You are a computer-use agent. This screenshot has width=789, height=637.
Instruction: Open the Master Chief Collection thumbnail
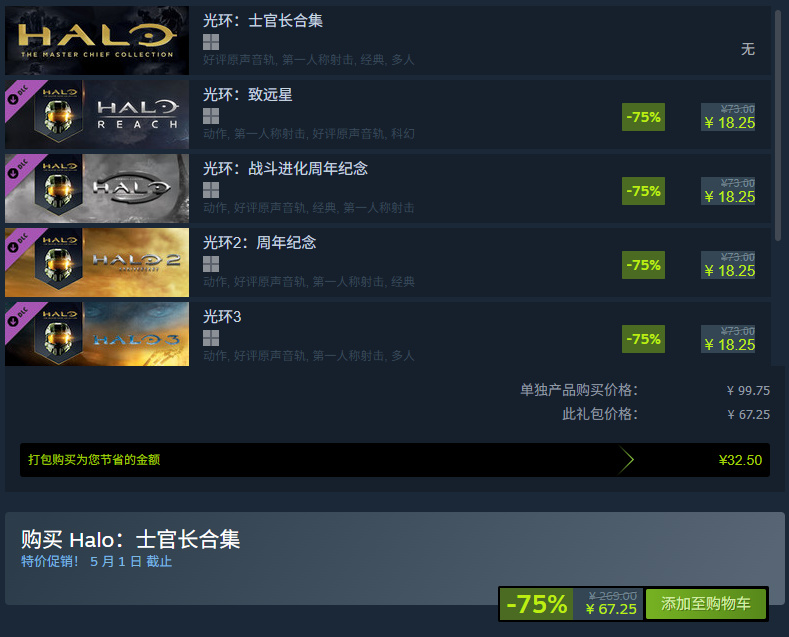[x=97, y=40]
